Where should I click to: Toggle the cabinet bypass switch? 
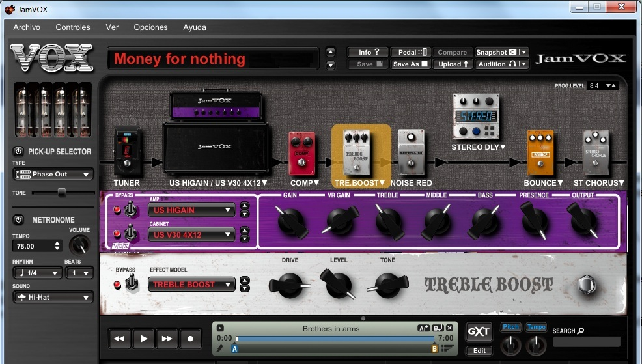click(x=131, y=232)
